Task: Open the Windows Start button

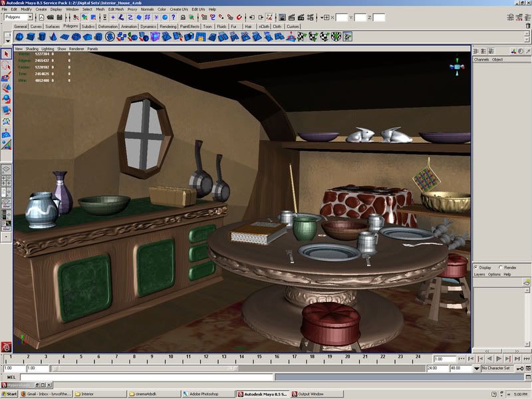Action: pyautogui.click(x=9, y=394)
